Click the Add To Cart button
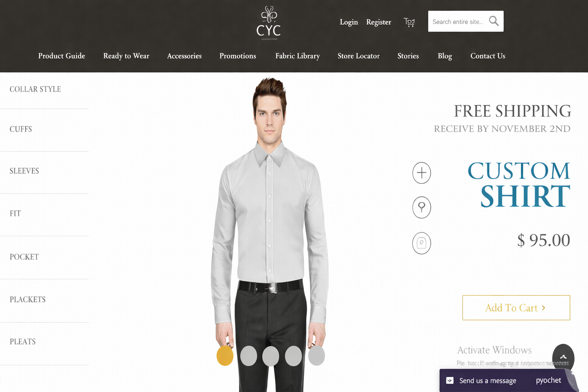The width and height of the screenshot is (588, 392). click(x=516, y=308)
